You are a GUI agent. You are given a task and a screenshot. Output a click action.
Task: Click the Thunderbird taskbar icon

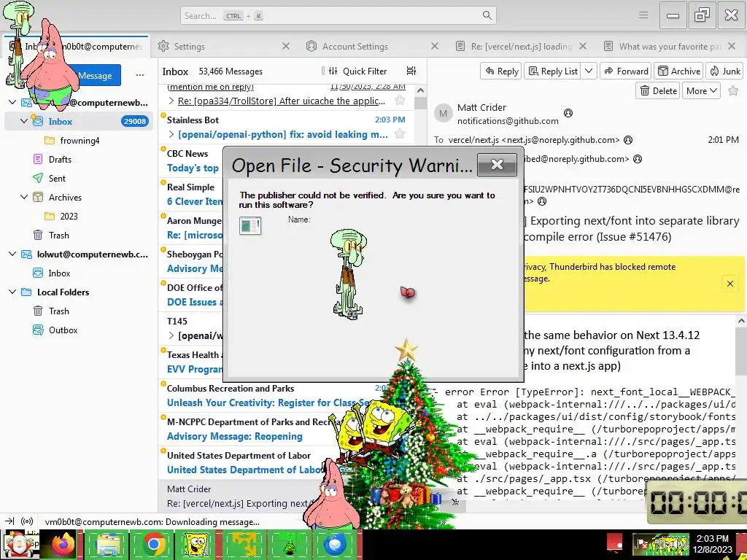[x=334, y=544]
